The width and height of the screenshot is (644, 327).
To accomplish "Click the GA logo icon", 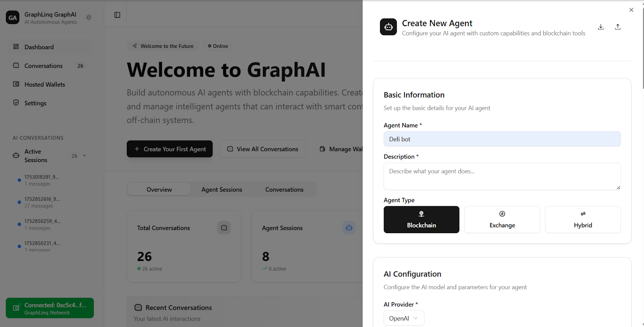I will click(12, 17).
